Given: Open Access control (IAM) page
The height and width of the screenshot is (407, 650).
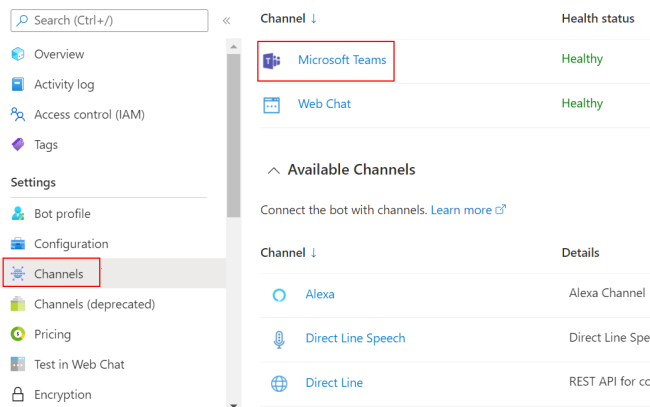Looking at the screenshot, I should click(89, 114).
